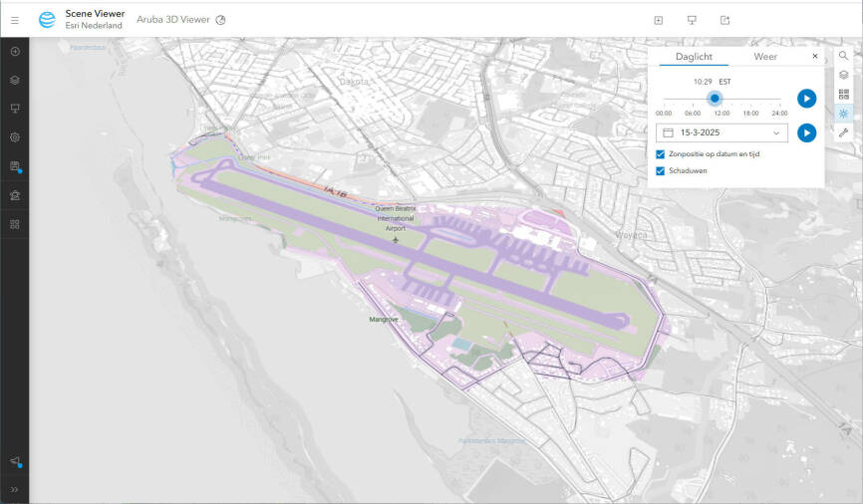The width and height of the screenshot is (863, 504).
Task: Open the scene tools wrench icon
Action: (x=843, y=132)
